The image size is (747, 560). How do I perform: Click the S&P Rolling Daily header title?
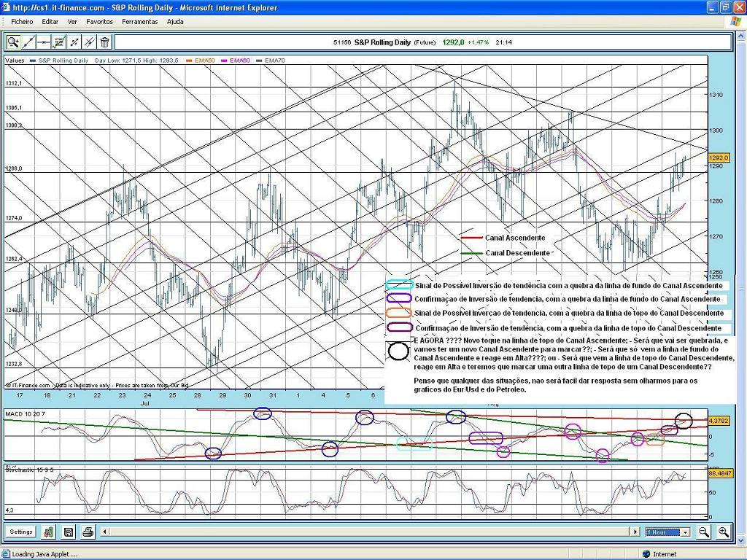coord(382,42)
